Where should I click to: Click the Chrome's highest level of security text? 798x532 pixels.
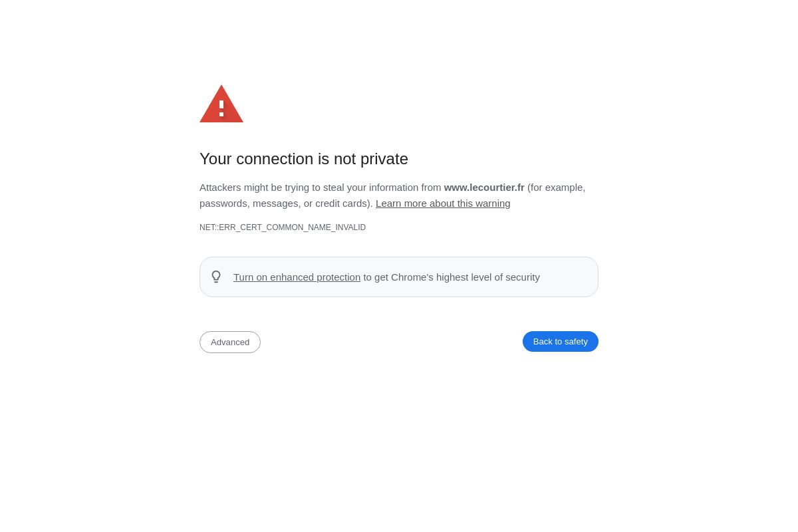[465, 277]
